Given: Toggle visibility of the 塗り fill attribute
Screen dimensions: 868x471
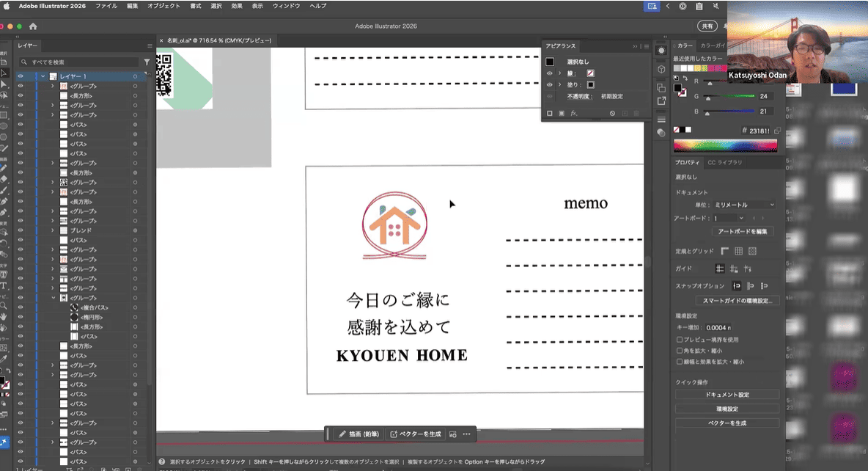Looking at the screenshot, I should (550, 84).
